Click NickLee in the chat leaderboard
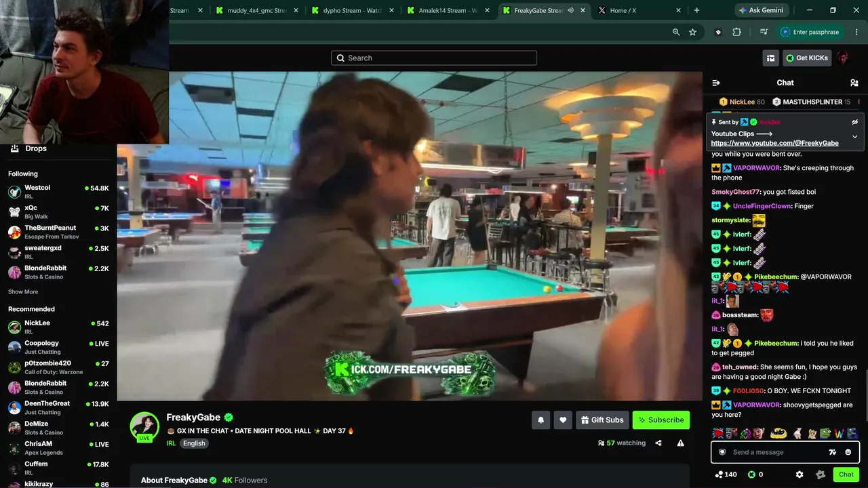Screen dimensions: 868x488 pyautogui.click(x=742, y=102)
